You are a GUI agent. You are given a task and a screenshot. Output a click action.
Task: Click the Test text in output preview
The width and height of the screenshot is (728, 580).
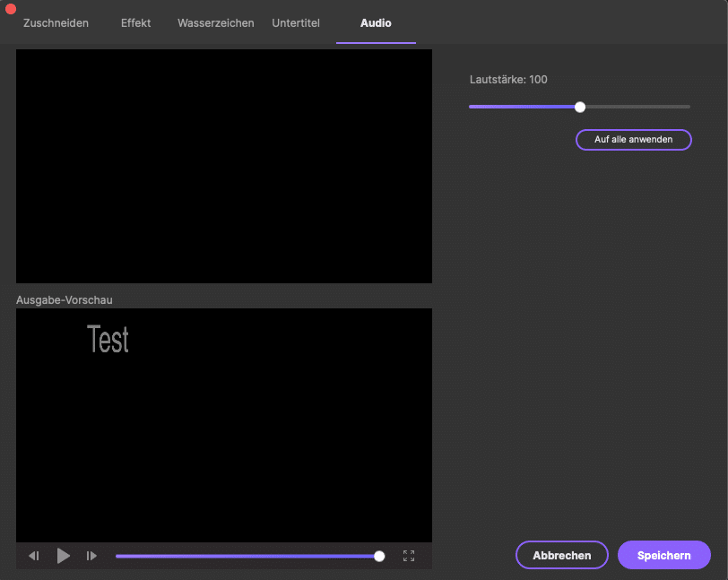(108, 339)
